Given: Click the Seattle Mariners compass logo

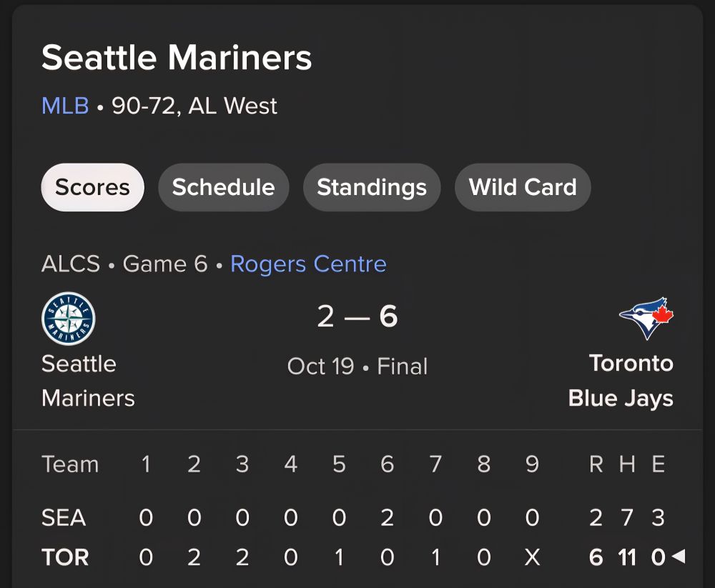Looking at the screenshot, I should pos(68,318).
